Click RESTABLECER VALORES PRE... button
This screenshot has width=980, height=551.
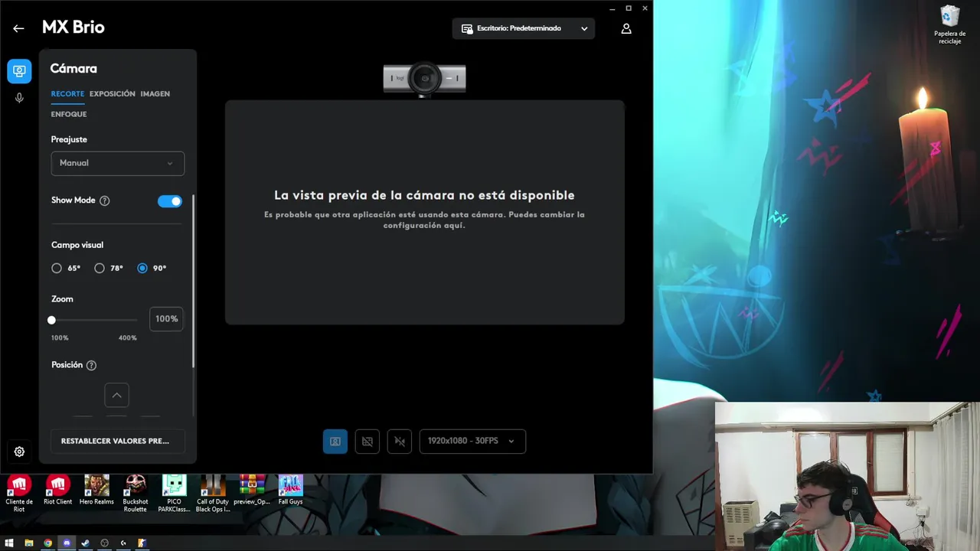click(x=118, y=441)
